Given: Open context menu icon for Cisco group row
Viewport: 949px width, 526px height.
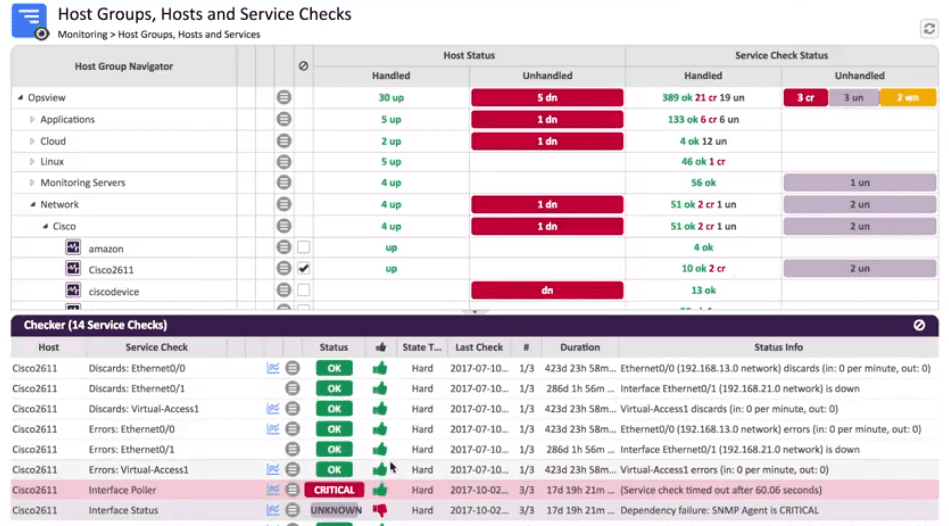Looking at the screenshot, I should click(284, 226).
